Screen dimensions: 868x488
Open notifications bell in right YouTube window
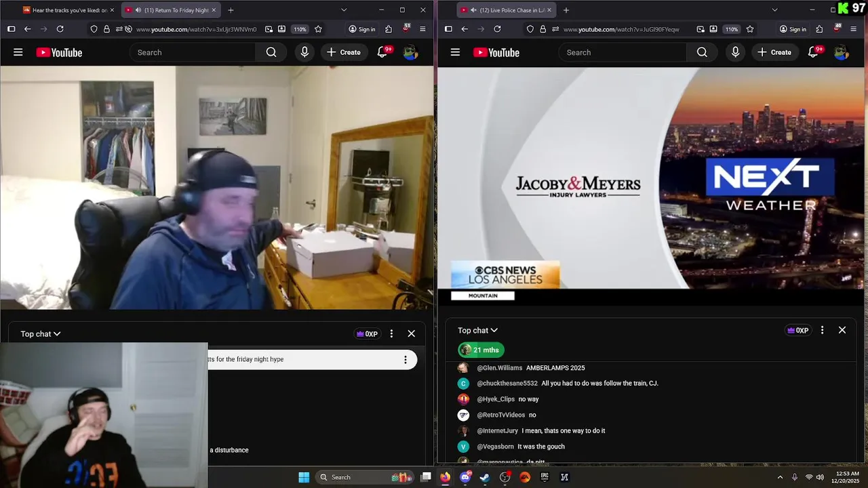[814, 52]
